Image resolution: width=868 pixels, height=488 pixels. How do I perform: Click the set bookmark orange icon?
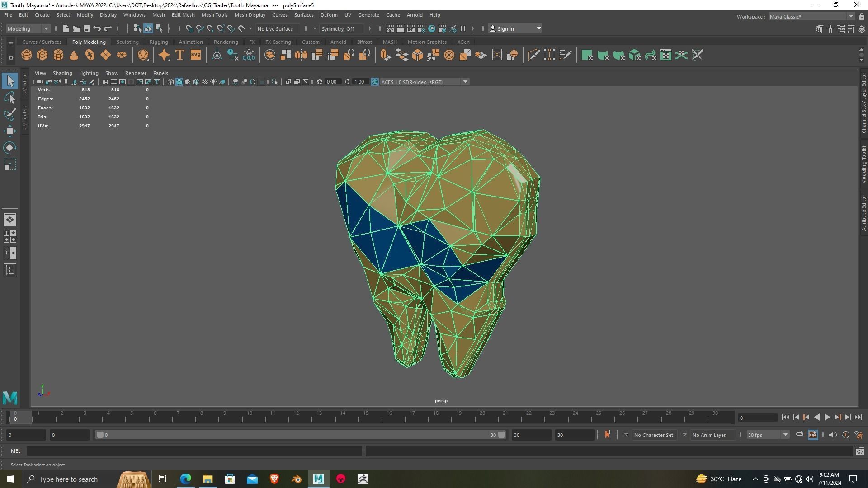point(608,435)
